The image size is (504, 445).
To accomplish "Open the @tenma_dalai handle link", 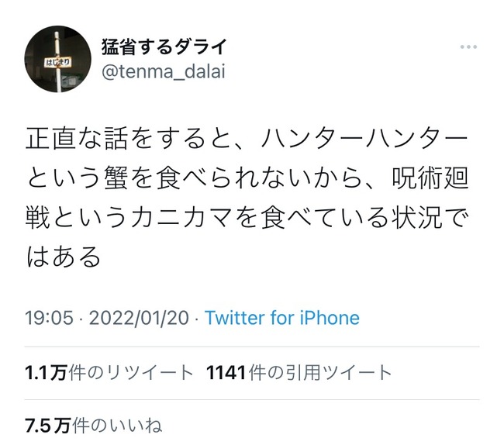I will click(x=164, y=71).
